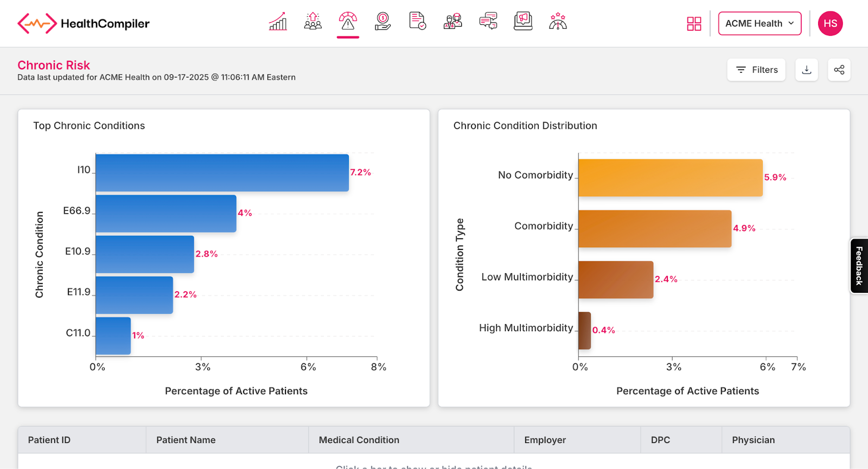Open the laptop megaphone nav icon
The width and height of the screenshot is (868, 469).
click(523, 22)
